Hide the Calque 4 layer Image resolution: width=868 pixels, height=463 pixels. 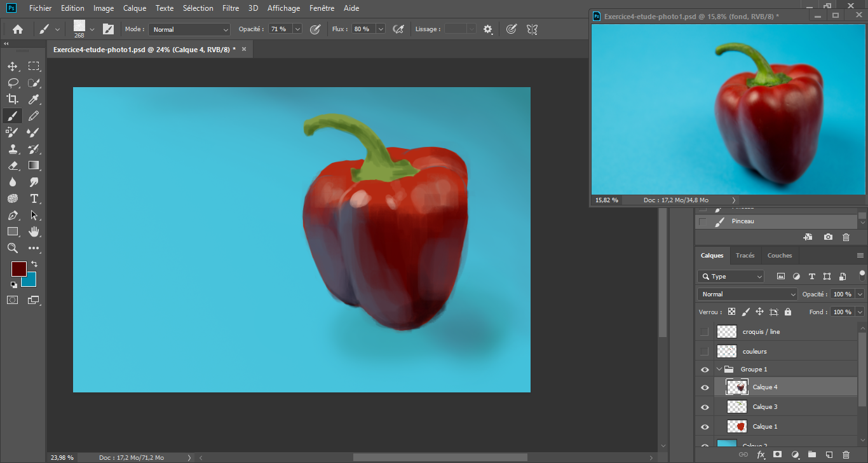[x=704, y=387]
